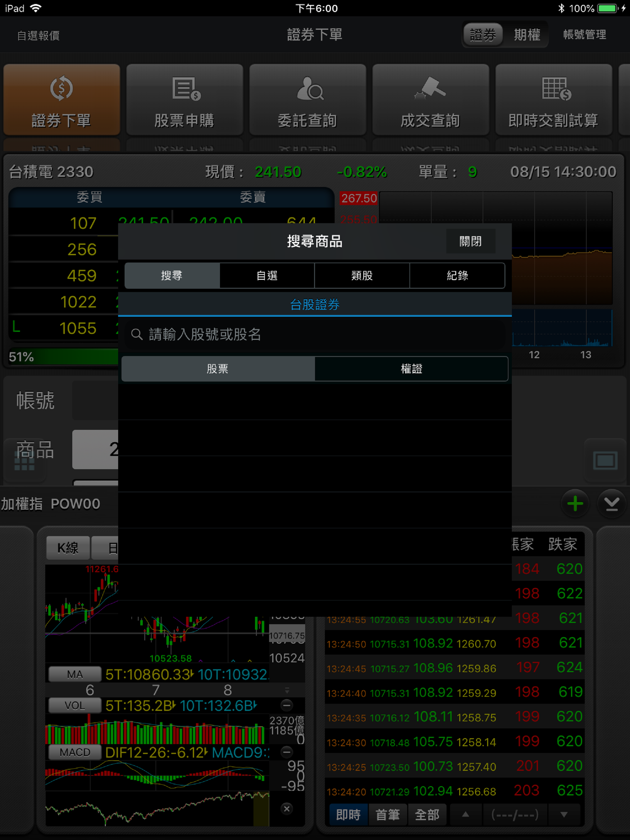The height and width of the screenshot is (840, 630).
Task: Tap the 商品 product code field
Action: 95,450
